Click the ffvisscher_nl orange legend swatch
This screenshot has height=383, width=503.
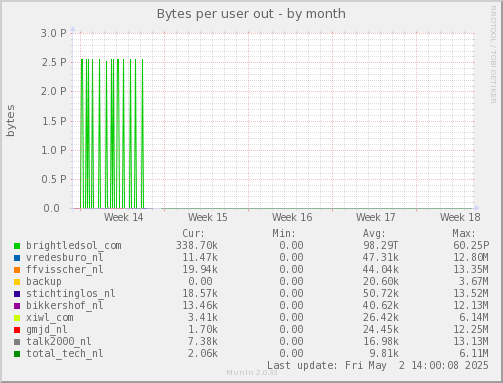coord(17,270)
